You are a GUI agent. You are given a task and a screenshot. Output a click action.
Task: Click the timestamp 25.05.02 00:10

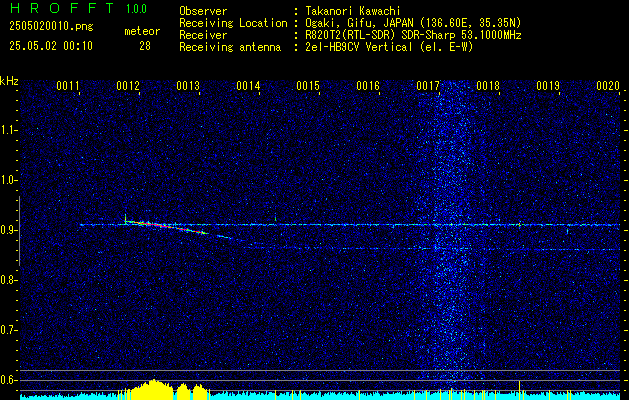coord(51,46)
